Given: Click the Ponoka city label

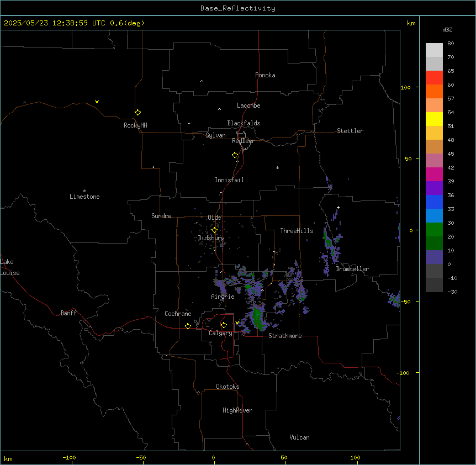Looking at the screenshot, I should pyautogui.click(x=265, y=75).
